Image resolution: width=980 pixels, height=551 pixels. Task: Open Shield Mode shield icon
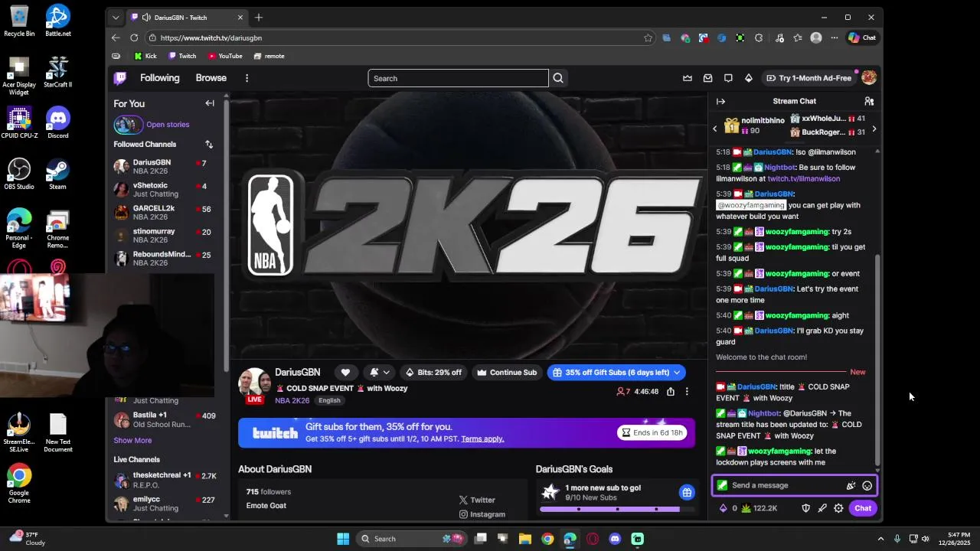[x=805, y=508]
